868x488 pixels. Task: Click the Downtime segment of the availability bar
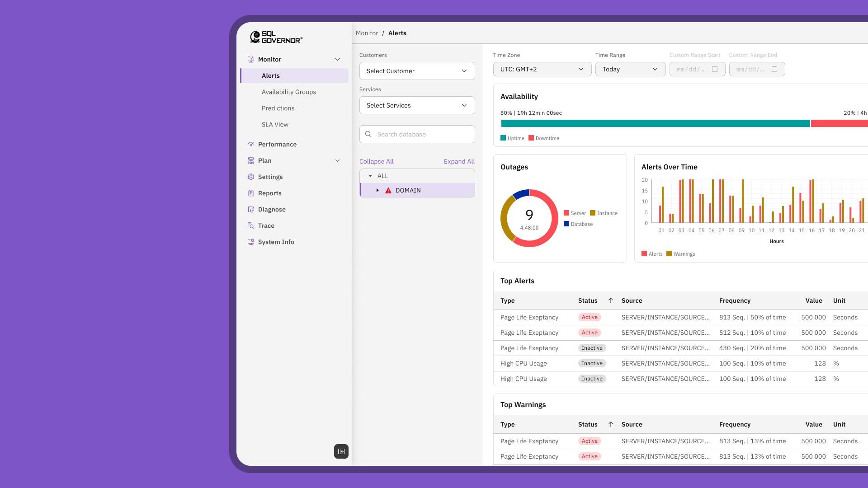(x=839, y=123)
